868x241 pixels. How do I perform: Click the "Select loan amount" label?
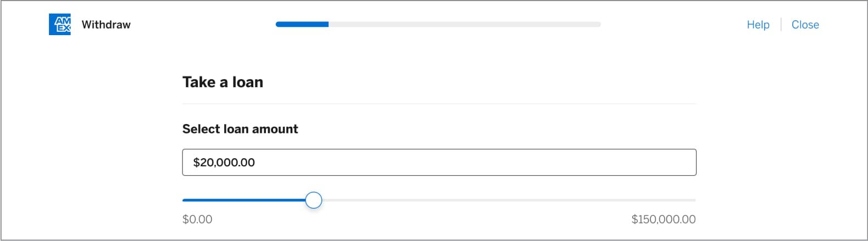pos(240,129)
